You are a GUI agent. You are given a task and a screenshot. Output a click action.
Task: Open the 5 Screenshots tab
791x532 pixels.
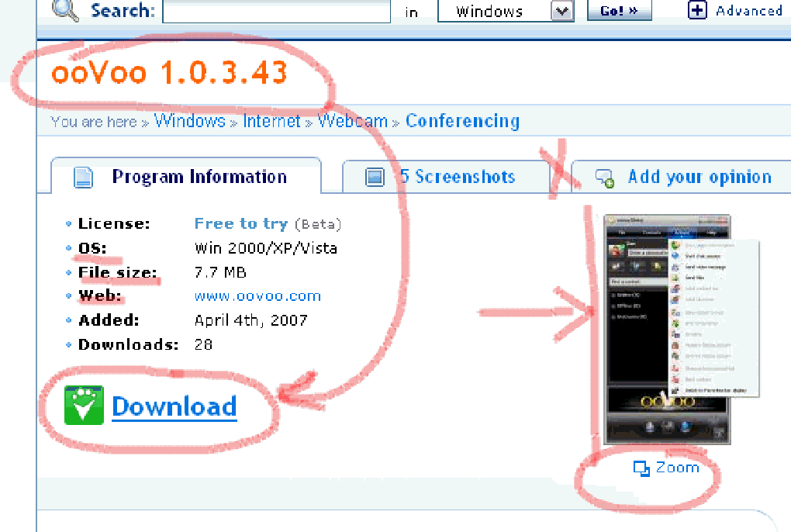[446, 177]
